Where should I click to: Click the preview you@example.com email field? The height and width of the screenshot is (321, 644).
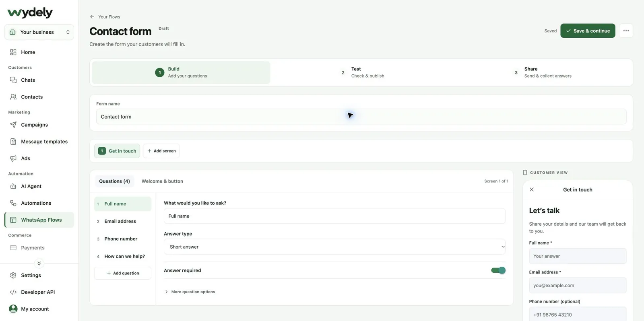(x=578, y=286)
